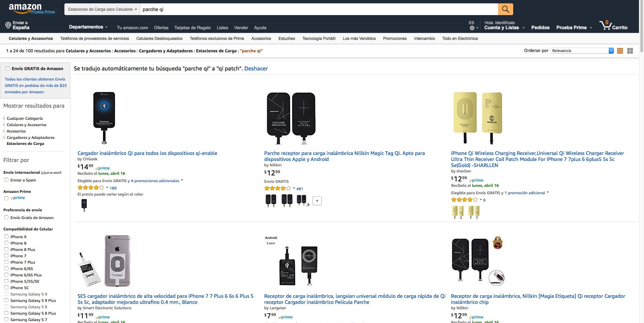Click the plus icon for more Nillkin variants
Viewport: 644px width, 323px height.
317,201
